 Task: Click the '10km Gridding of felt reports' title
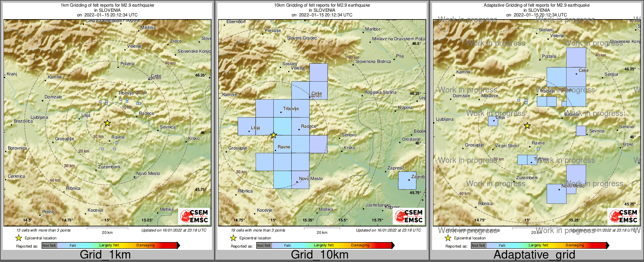pyautogui.click(x=322, y=5)
